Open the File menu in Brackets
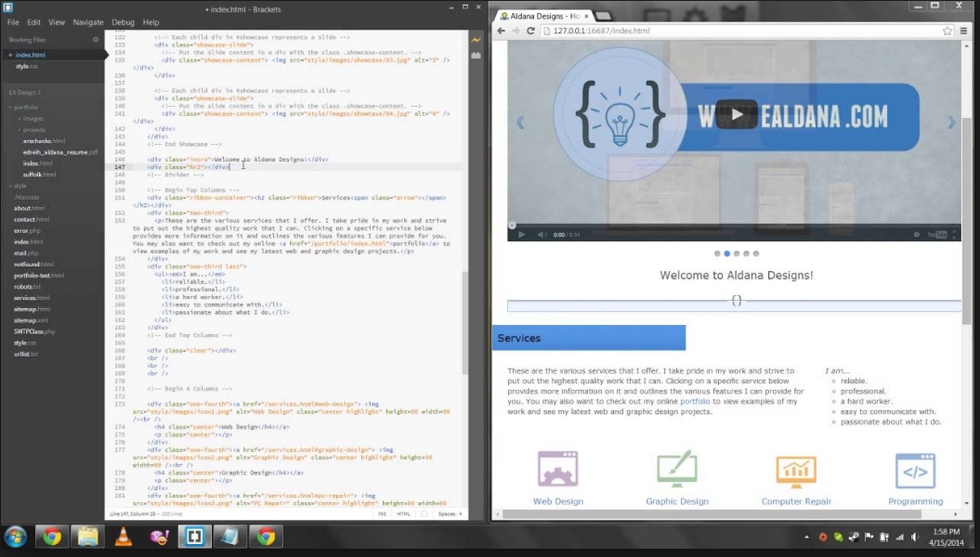 13,22
